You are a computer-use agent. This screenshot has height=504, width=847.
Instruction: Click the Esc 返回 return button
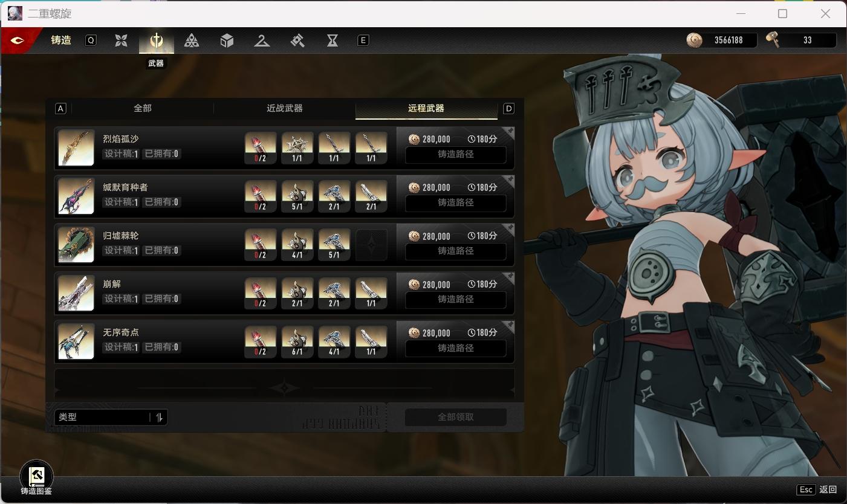(x=817, y=489)
